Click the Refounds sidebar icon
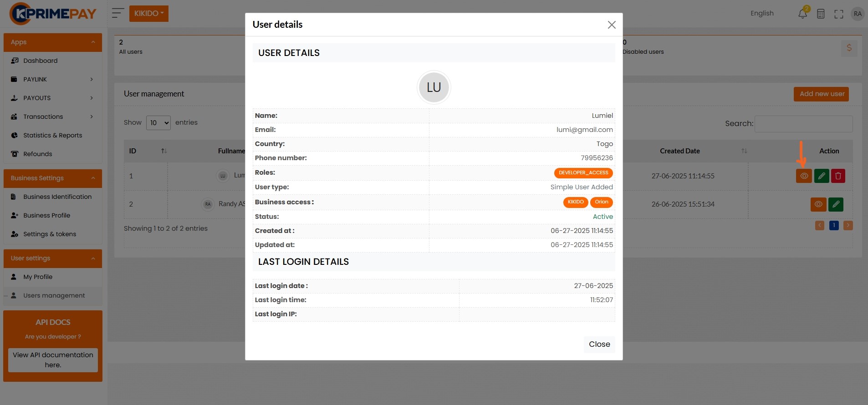Image resolution: width=868 pixels, height=405 pixels. (x=15, y=154)
